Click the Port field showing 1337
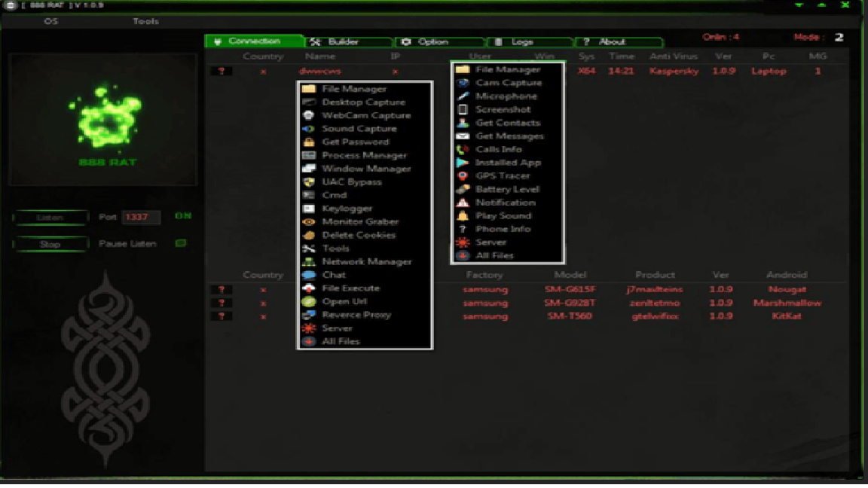The image size is (868, 488). coord(141,217)
